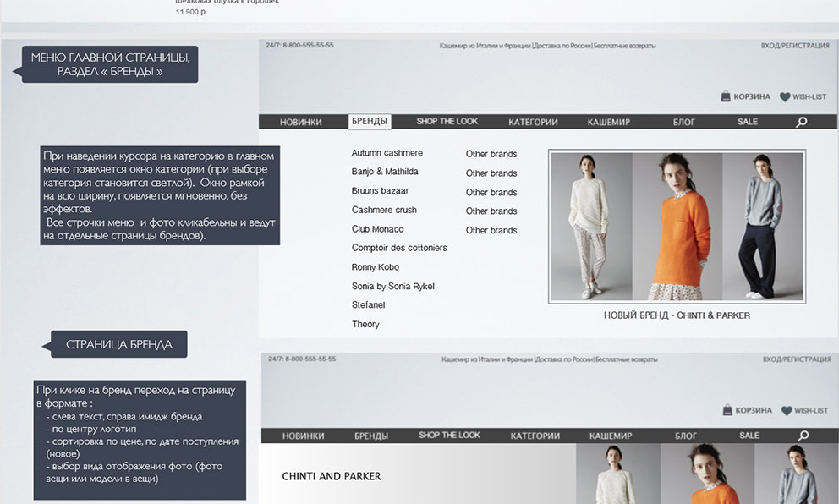Click caption НОВЫЙ БРЕНД - CHINTI & PARKER

677,315
